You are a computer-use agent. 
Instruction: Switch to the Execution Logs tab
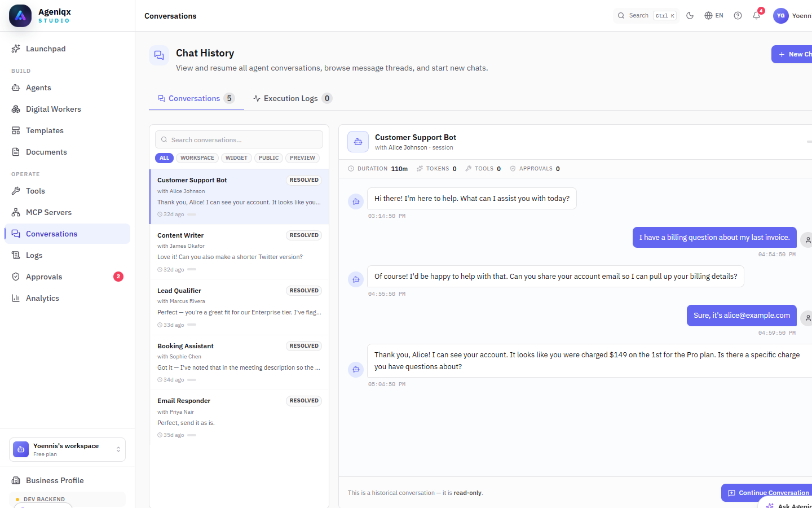click(293, 98)
